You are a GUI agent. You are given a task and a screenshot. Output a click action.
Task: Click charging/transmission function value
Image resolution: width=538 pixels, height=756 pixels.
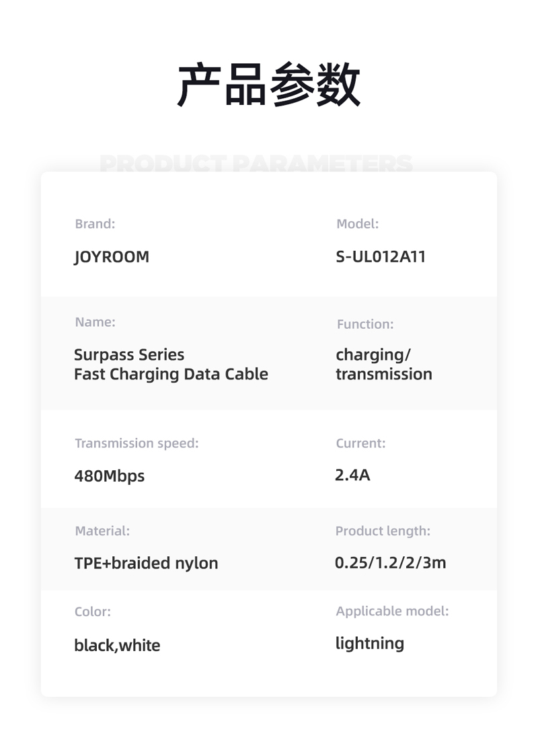pyautogui.click(x=384, y=365)
